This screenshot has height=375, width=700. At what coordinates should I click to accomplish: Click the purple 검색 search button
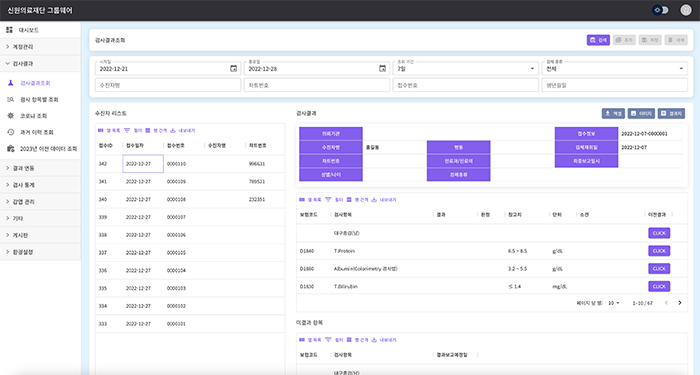click(x=598, y=40)
